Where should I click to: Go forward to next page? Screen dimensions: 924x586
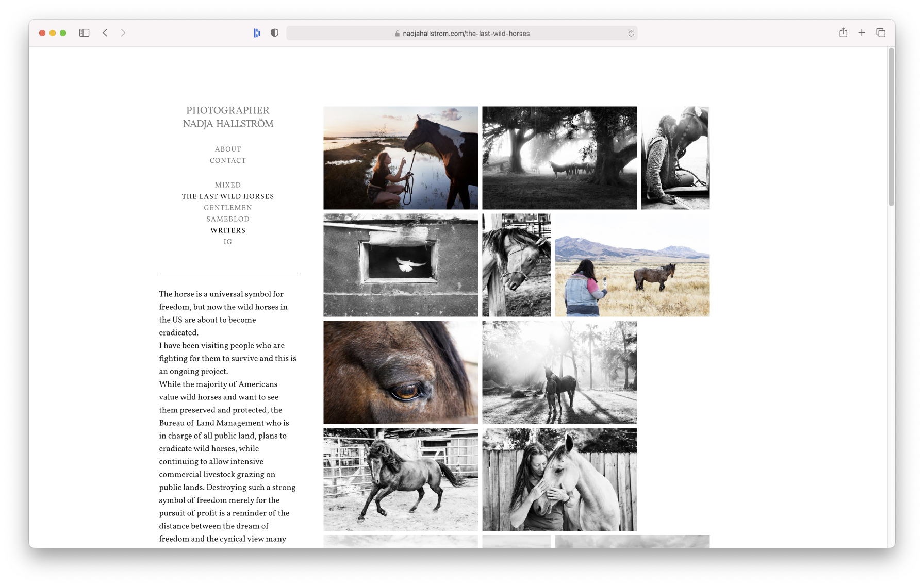(x=123, y=33)
